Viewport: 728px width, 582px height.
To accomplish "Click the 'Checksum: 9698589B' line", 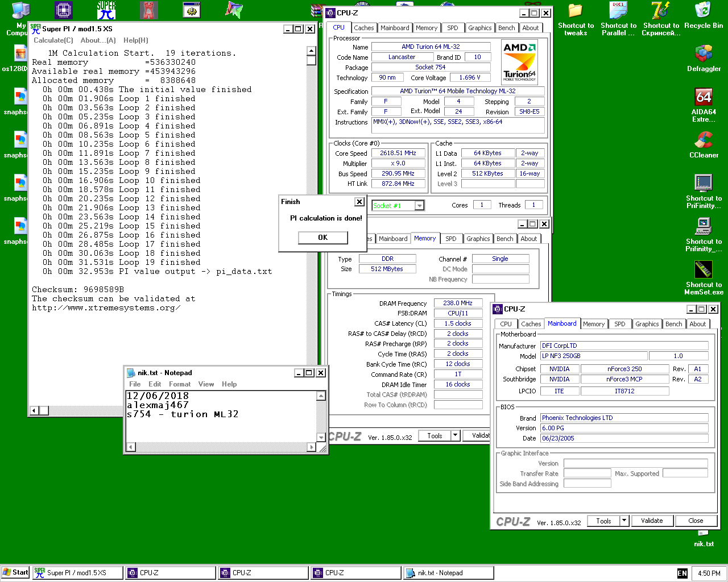I will [x=78, y=289].
